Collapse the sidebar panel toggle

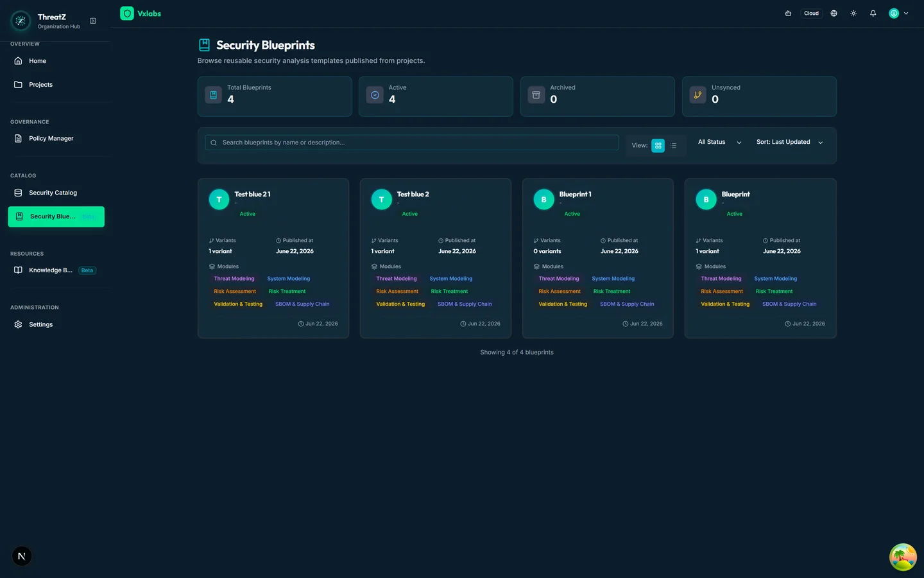[93, 21]
